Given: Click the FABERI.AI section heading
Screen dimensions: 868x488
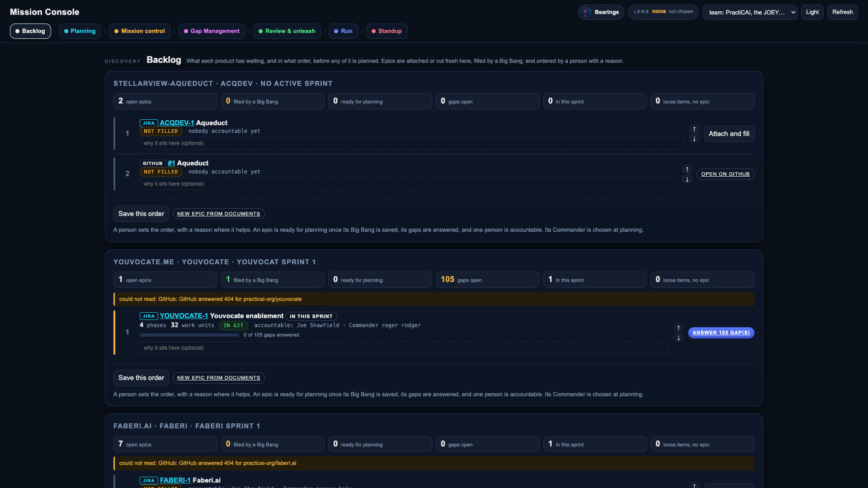Looking at the screenshot, I should [187, 426].
